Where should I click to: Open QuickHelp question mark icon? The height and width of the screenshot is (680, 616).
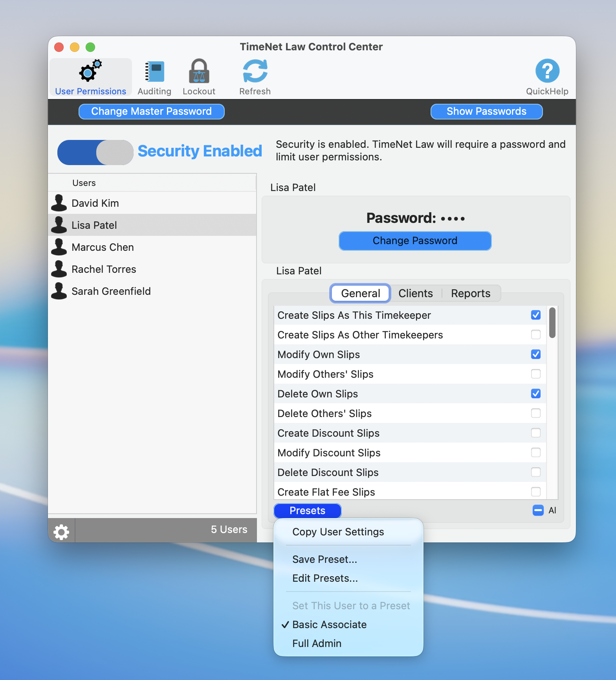[547, 71]
